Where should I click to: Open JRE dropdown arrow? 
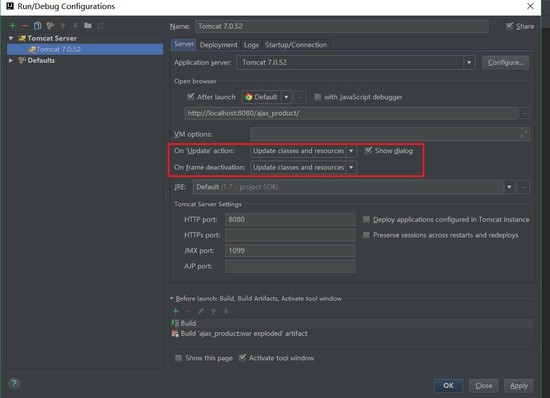(x=509, y=187)
